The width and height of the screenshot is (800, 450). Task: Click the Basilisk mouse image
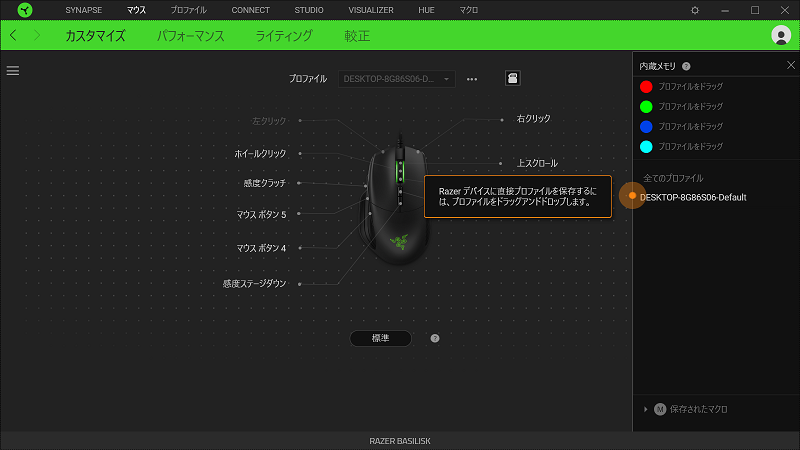point(398,204)
